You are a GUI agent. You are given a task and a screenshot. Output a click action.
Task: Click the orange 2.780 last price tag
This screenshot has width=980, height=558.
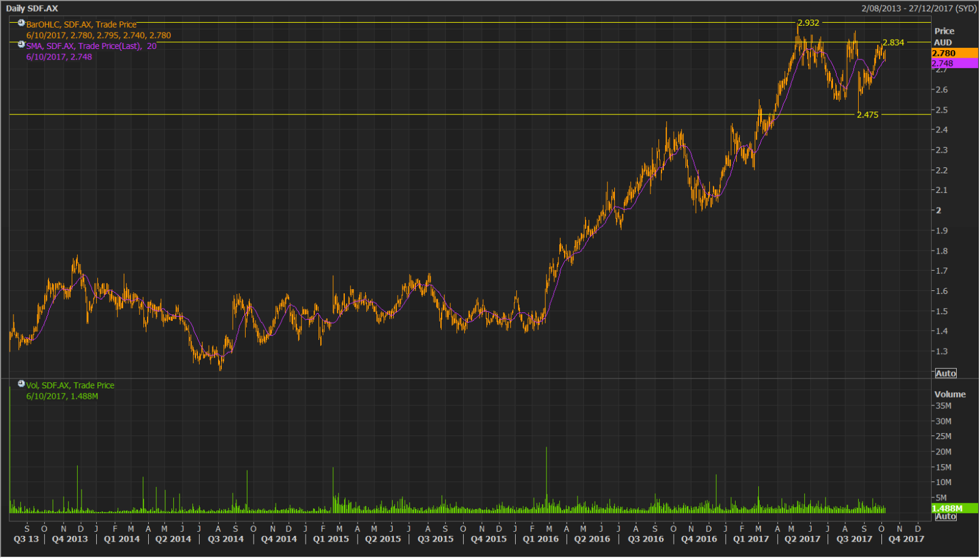click(x=954, y=53)
